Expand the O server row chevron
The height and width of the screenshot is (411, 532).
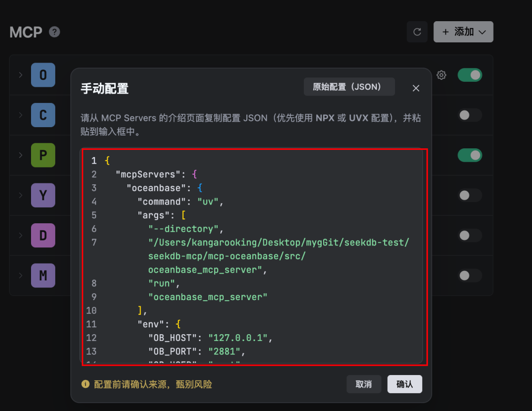[x=21, y=75]
